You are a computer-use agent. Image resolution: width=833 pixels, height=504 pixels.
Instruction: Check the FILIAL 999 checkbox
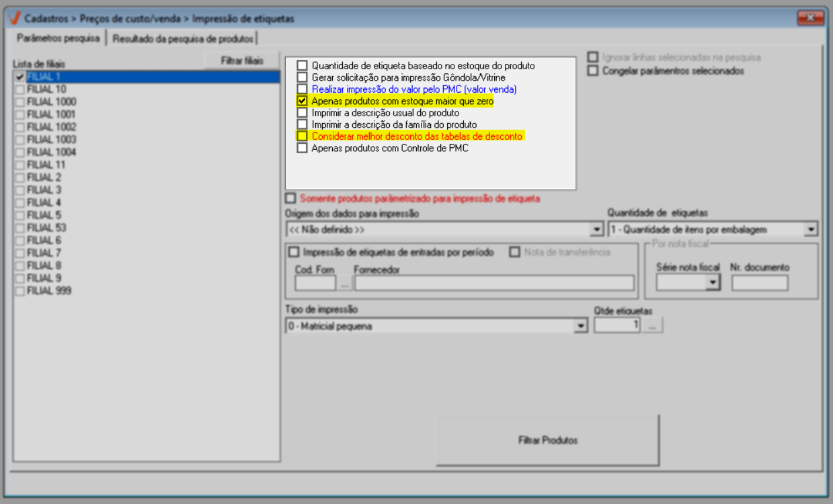click(x=19, y=291)
